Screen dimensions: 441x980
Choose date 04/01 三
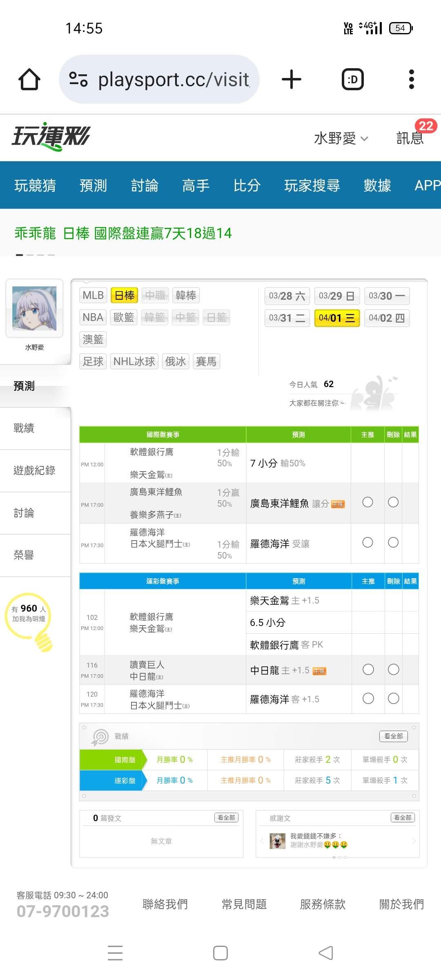tap(337, 318)
